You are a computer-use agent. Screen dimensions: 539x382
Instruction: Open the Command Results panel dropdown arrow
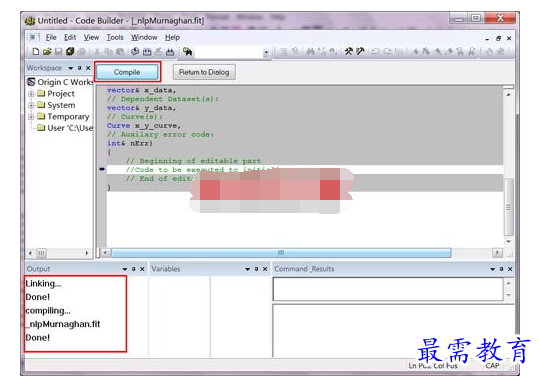493,269
